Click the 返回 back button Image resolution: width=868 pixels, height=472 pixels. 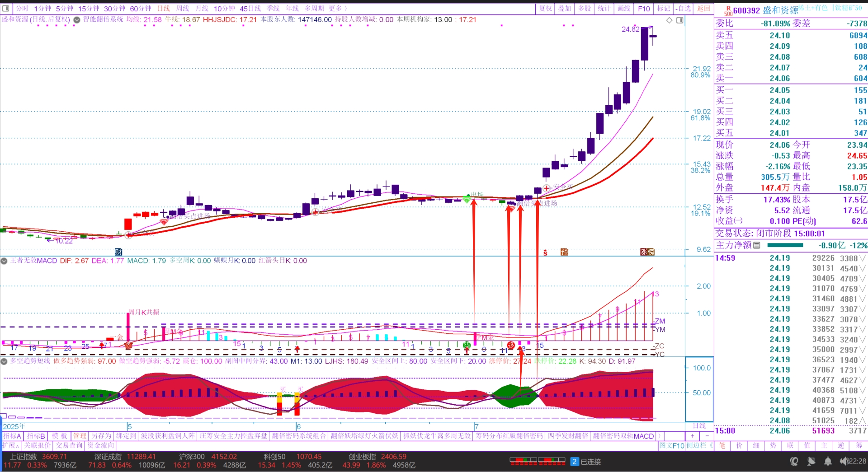coord(703,9)
